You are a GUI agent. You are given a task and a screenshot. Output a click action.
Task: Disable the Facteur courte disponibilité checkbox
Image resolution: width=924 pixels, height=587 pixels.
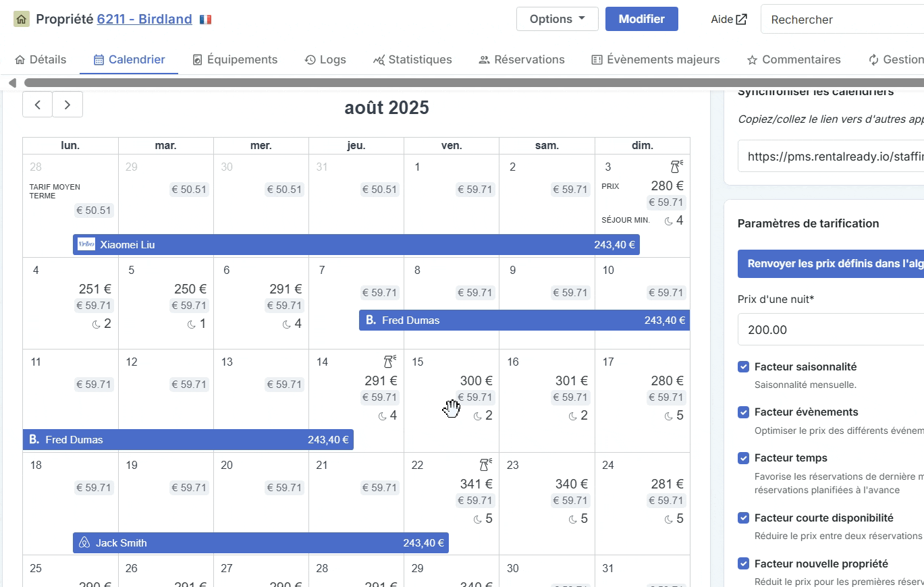click(743, 518)
